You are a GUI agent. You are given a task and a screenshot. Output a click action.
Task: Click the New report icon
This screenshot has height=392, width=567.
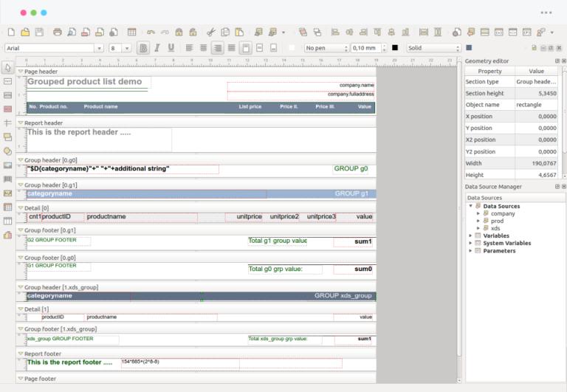(x=11, y=32)
